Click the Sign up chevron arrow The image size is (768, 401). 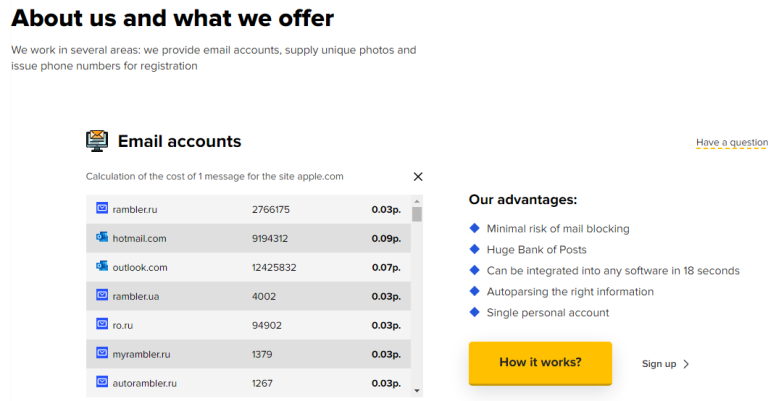click(x=686, y=364)
